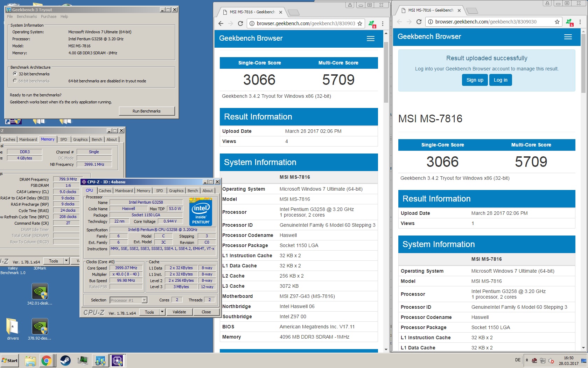Reload page in right Chrome window
This screenshot has height=368, width=588.
pyautogui.click(x=419, y=22)
